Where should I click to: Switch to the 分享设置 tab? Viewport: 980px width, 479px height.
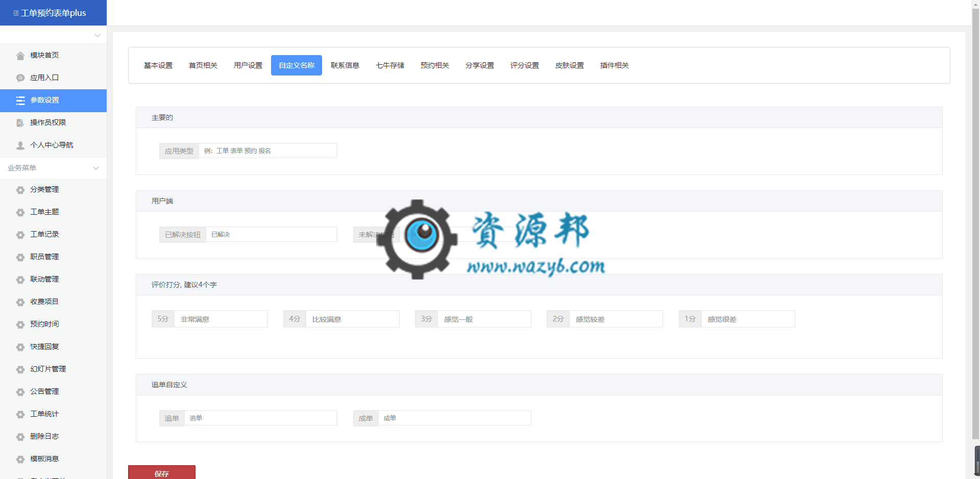point(480,65)
